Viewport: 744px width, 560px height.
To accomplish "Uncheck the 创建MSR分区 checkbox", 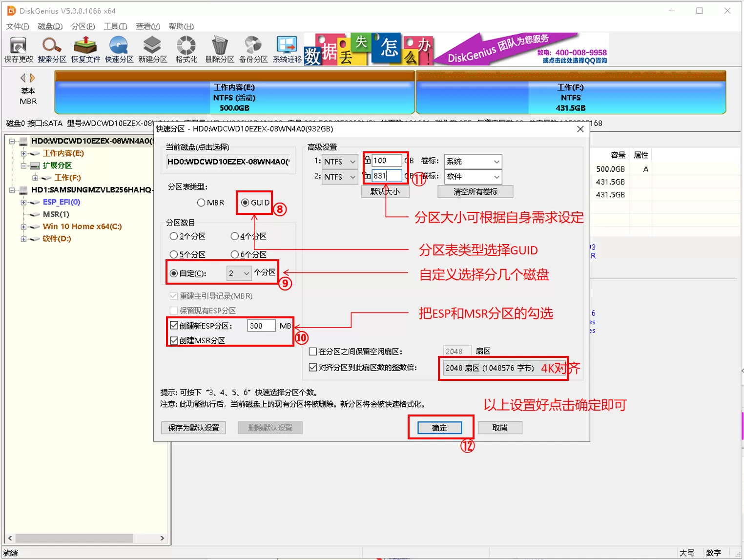I will tap(174, 340).
